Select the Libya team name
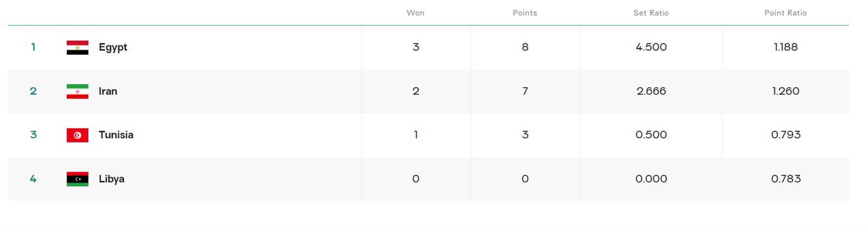This screenshot has width=868, height=227. tap(111, 179)
